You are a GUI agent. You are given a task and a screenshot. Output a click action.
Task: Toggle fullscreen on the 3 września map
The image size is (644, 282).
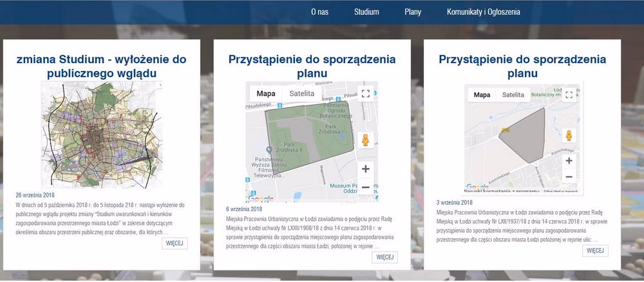pyautogui.click(x=569, y=95)
